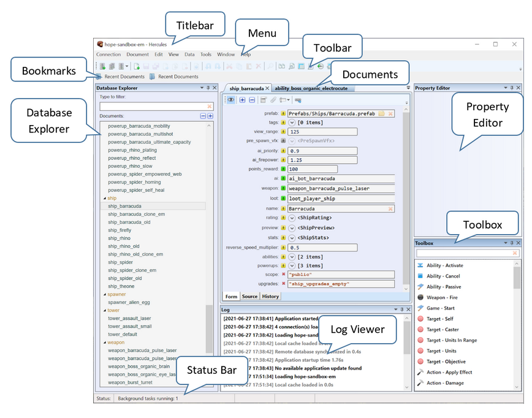Collapse the ship tree group

coord(104,199)
